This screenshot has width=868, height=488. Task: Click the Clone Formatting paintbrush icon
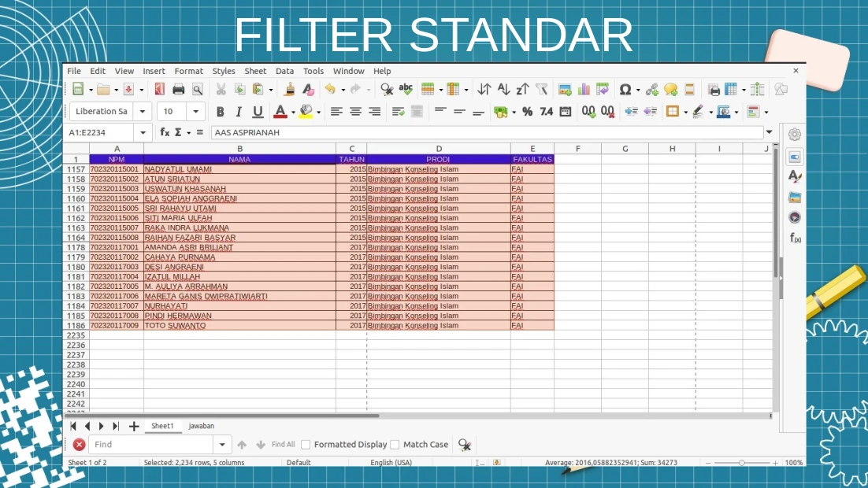(290, 90)
